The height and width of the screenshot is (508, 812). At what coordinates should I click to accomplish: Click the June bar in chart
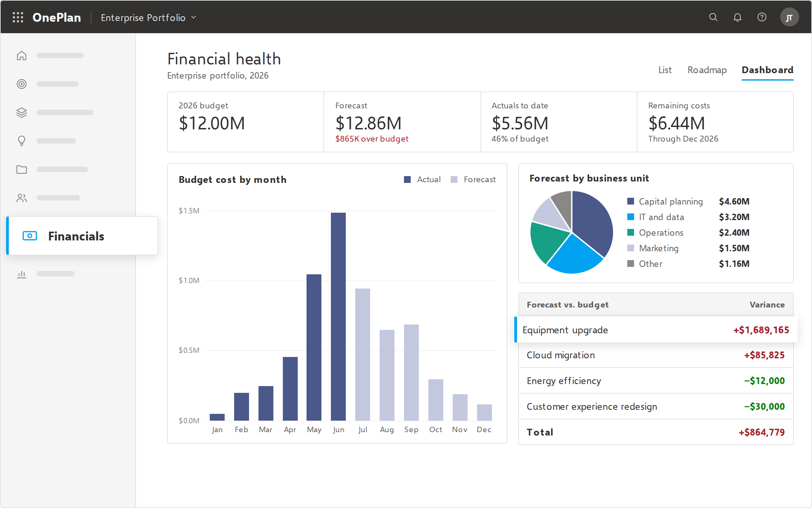click(x=338, y=317)
